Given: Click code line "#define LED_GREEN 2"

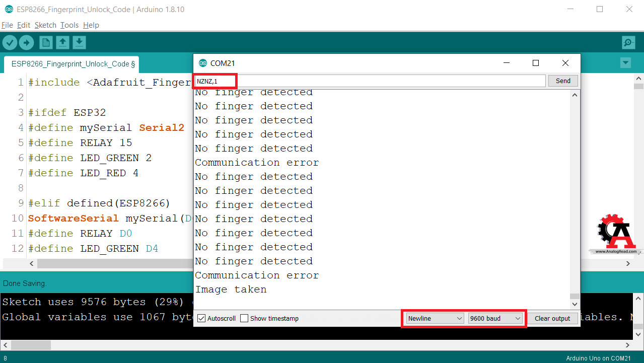Looking at the screenshot, I should click(90, 158).
